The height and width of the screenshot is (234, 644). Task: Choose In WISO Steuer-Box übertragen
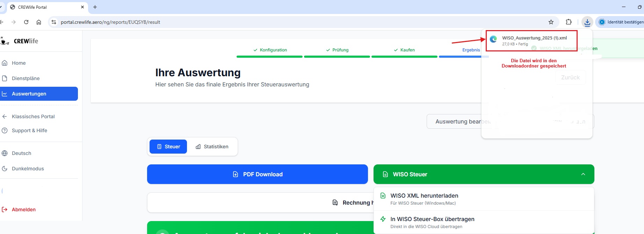point(484,222)
